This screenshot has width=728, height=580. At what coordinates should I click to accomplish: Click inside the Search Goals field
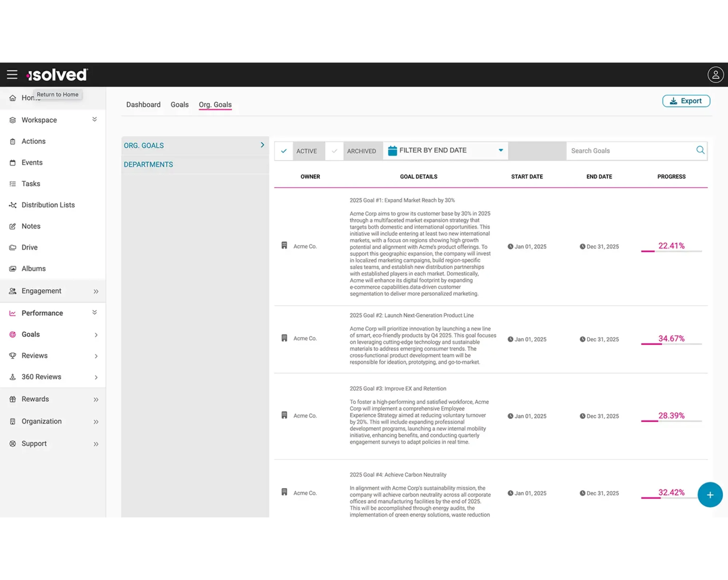[x=626, y=150]
